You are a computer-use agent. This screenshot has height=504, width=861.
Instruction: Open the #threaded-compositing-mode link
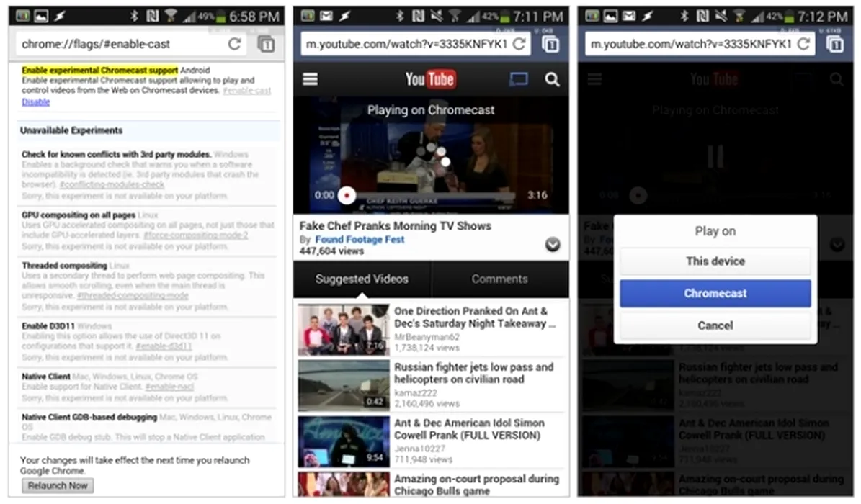click(x=133, y=295)
